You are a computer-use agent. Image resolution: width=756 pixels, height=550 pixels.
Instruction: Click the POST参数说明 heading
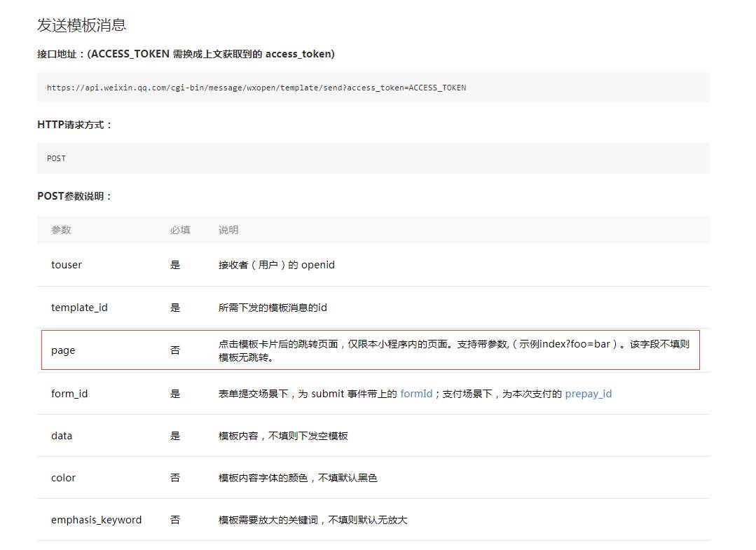tap(75, 196)
